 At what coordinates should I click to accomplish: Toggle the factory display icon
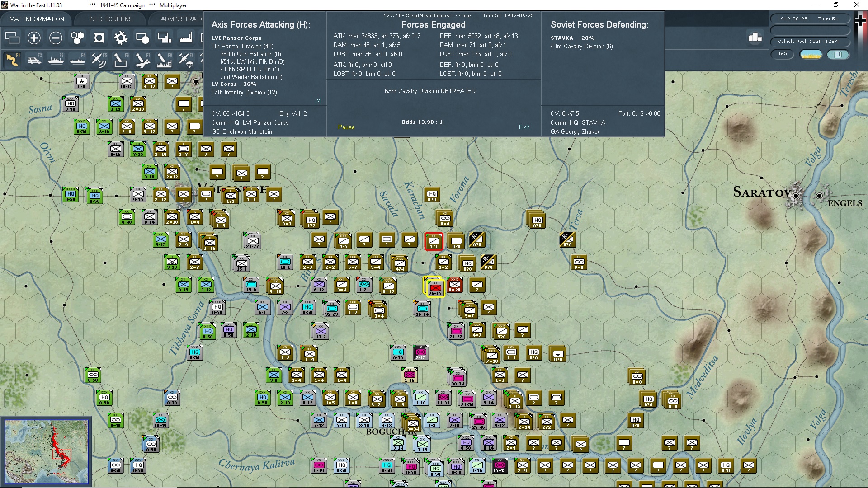[x=186, y=38]
